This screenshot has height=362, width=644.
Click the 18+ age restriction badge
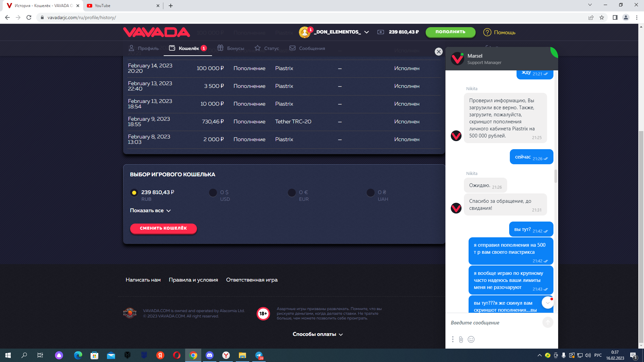tap(263, 314)
